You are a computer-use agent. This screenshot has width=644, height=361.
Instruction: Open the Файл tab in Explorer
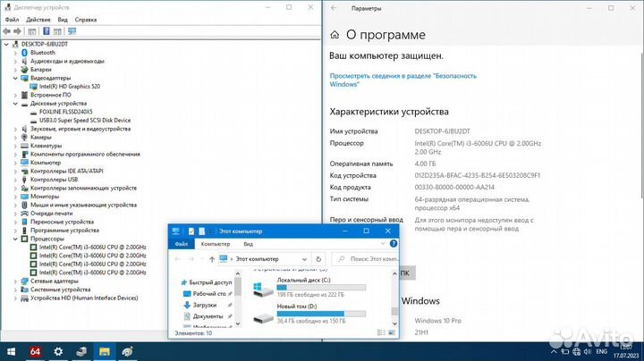pyautogui.click(x=181, y=244)
